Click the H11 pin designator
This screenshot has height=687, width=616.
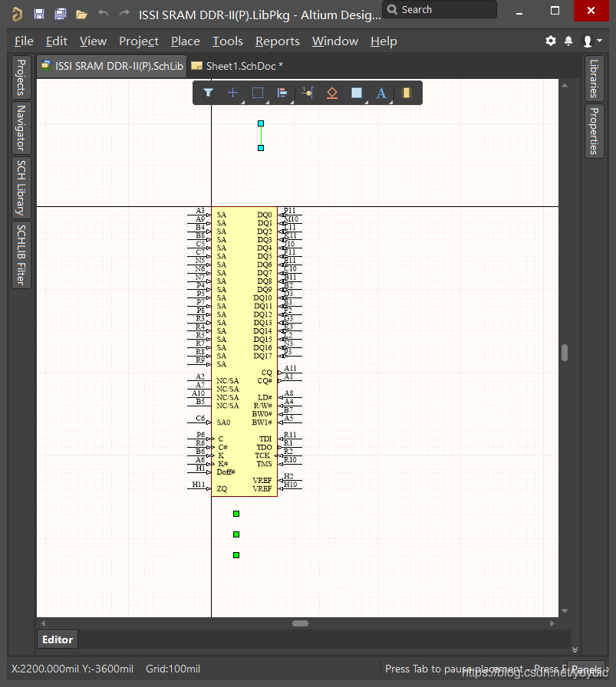pyautogui.click(x=199, y=484)
